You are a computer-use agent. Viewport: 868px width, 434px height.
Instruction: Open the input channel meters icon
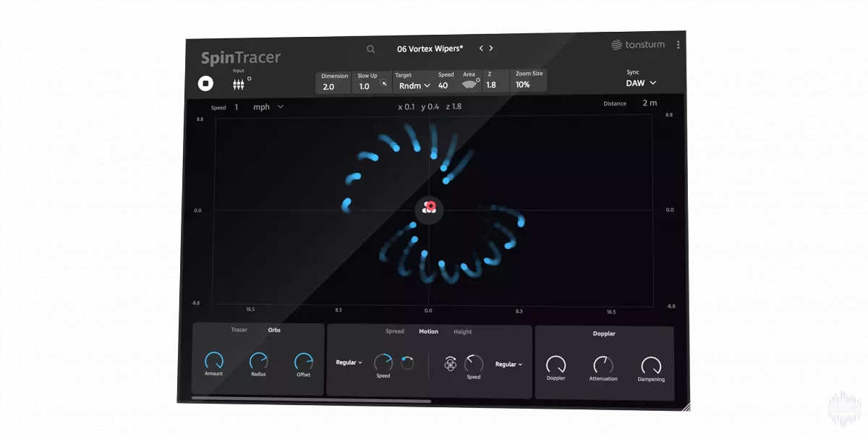pyautogui.click(x=238, y=85)
